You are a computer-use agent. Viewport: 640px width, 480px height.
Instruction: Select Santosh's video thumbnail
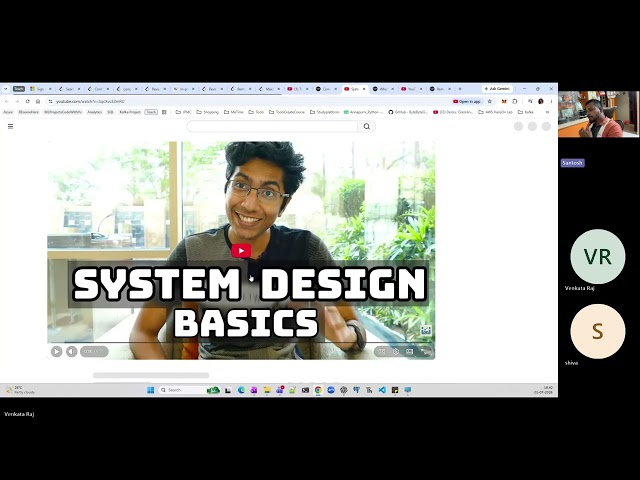pyautogui.click(x=599, y=114)
